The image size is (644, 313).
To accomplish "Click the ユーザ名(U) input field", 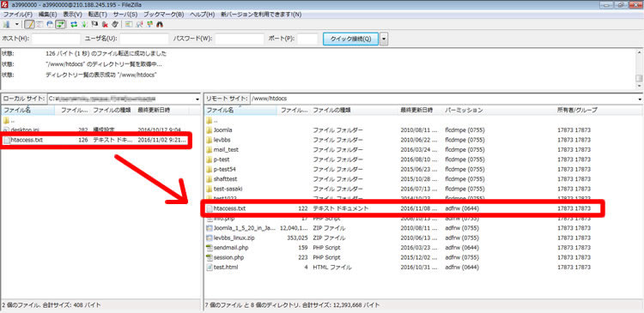I will 144,39.
